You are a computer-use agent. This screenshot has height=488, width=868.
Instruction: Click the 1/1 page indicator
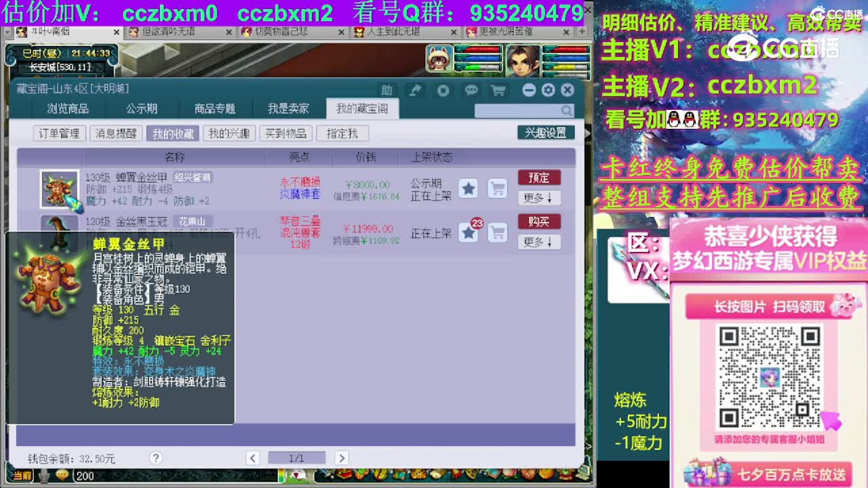tap(297, 458)
